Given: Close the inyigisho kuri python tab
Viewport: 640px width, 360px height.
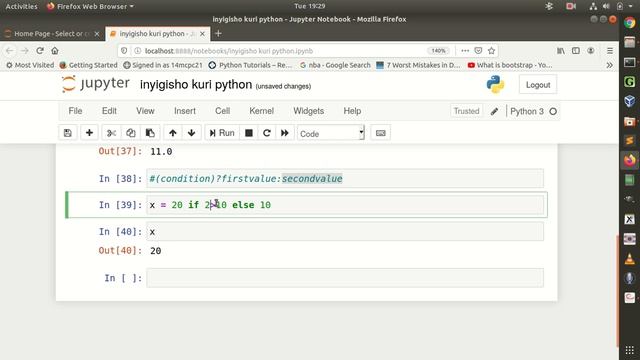Looking at the screenshot, I should coord(202,34).
